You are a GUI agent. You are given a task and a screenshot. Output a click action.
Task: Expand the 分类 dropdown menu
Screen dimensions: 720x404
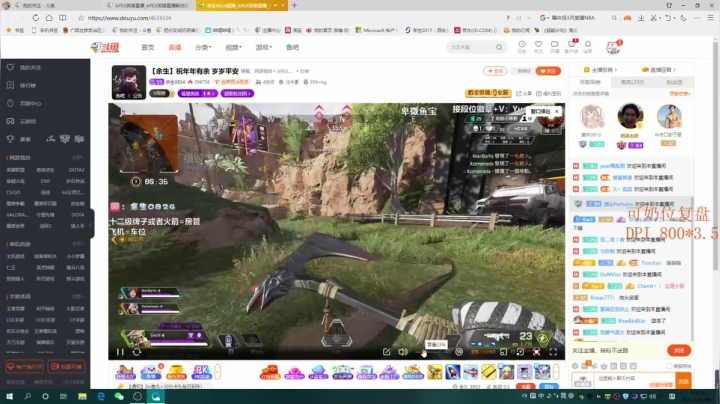[x=203, y=47]
